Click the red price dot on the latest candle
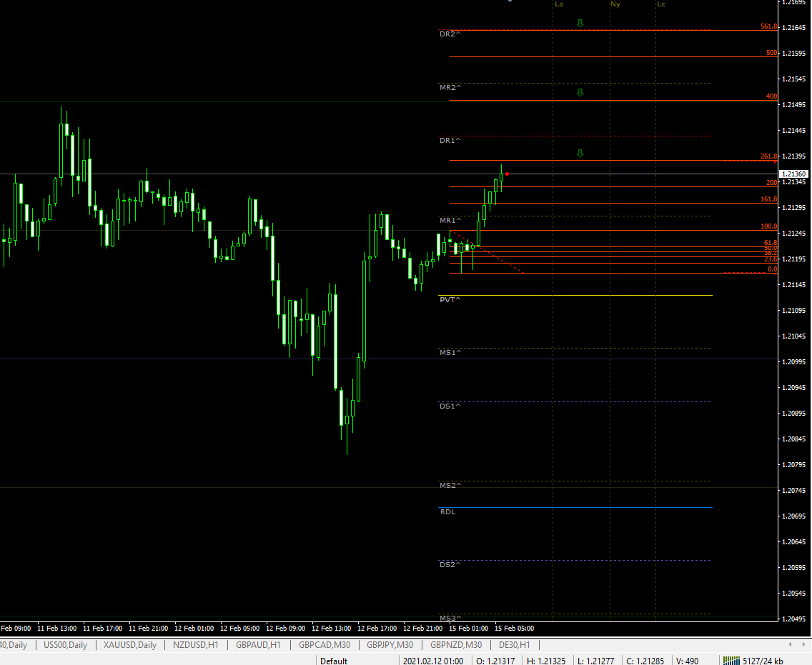The width and height of the screenshot is (812, 665). tap(505, 174)
